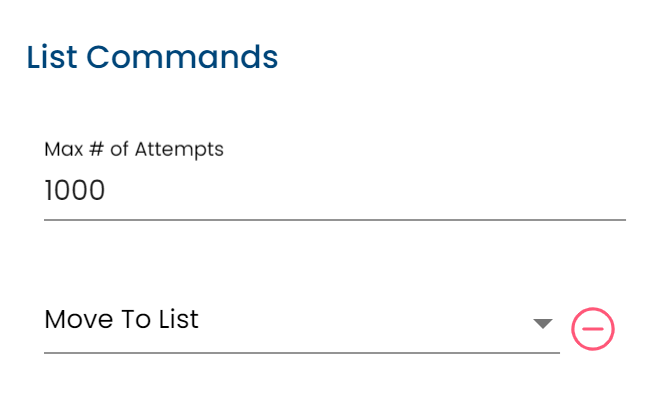Click the minus symbol inside the red circle

[x=593, y=329]
